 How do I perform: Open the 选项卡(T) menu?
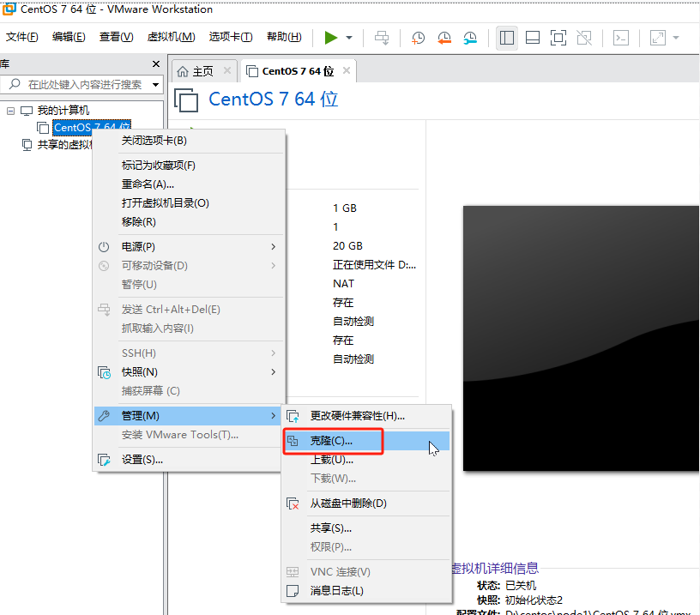231,37
